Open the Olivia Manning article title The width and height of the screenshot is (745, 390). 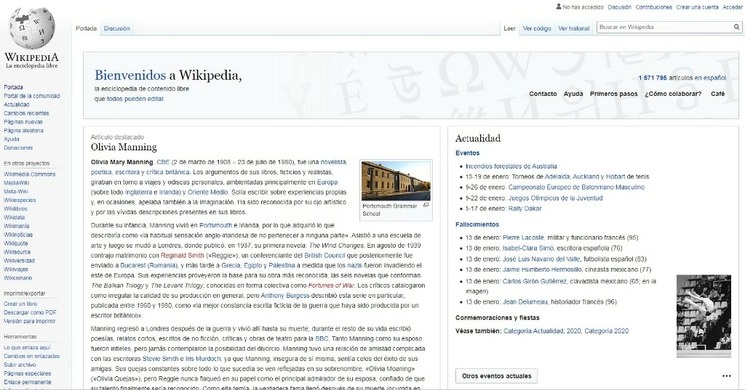pyautogui.click(x=124, y=147)
